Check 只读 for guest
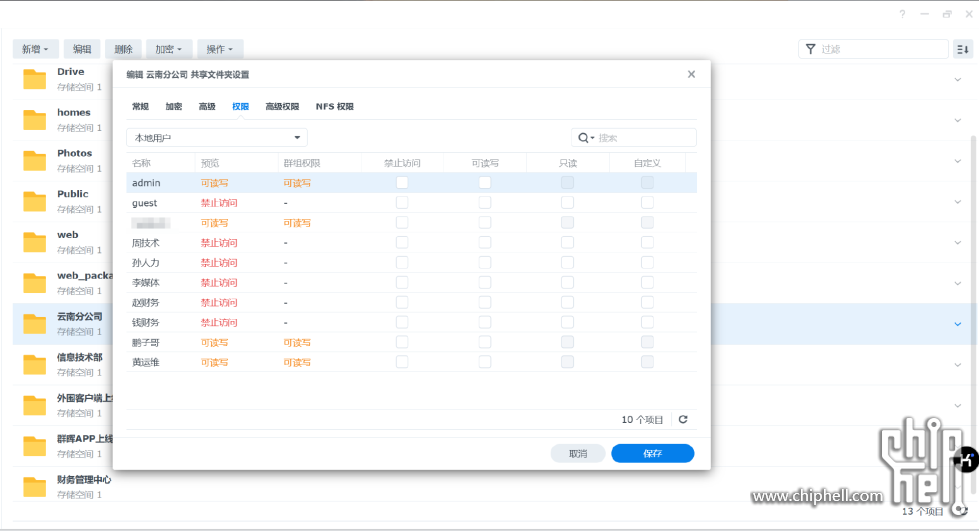 [x=567, y=202]
